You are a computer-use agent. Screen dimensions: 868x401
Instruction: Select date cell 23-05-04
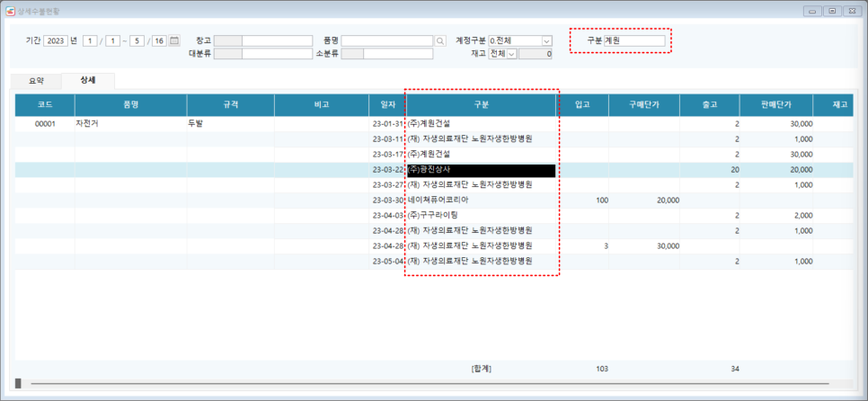click(x=387, y=261)
